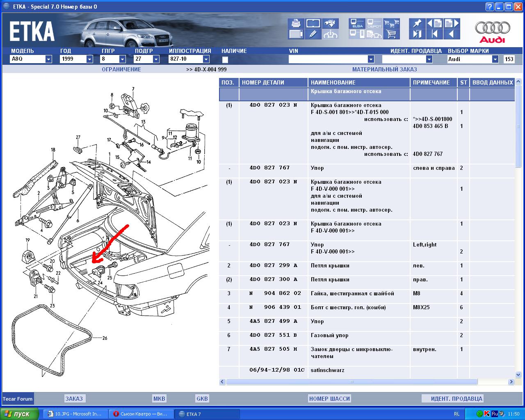The image size is (525, 420).
Task: Open the НОМЕР ШАССИ bottom item
Action: (x=329, y=399)
